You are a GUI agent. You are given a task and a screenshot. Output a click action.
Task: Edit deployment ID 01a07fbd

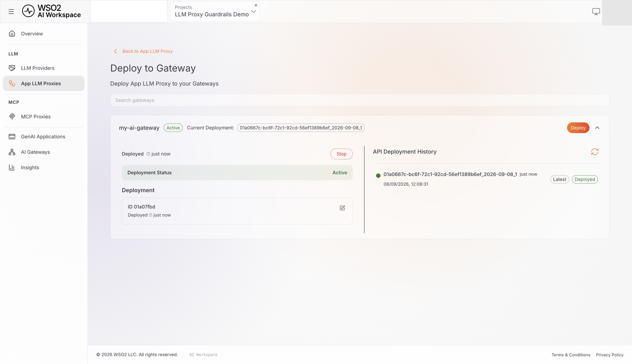tap(342, 208)
